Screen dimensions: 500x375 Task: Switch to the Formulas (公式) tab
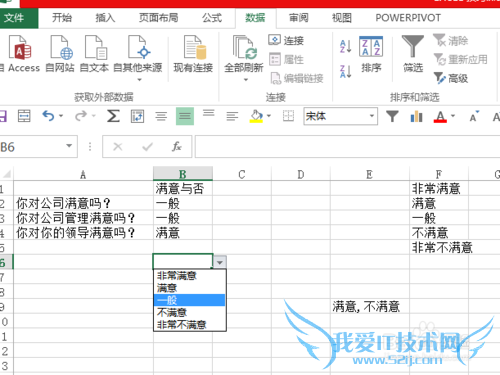click(212, 18)
